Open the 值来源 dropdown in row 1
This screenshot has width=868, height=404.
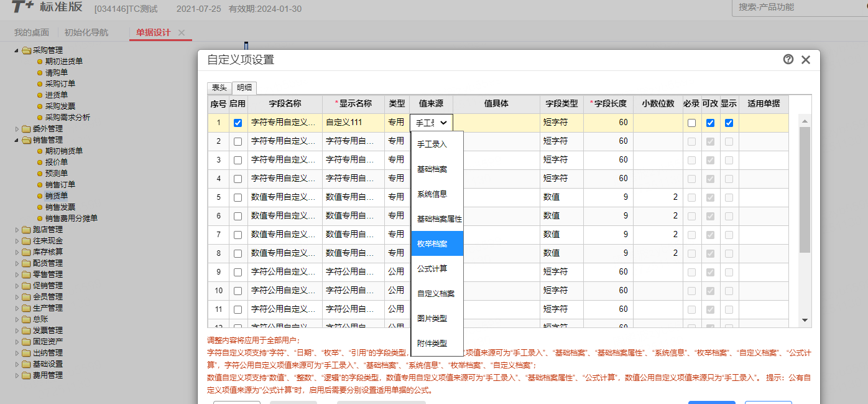click(x=432, y=123)
